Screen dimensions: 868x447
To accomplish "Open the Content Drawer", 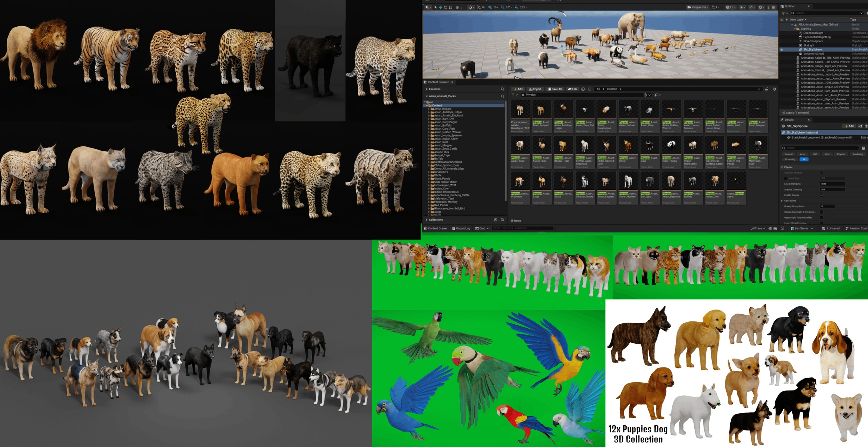I will coord(436,228).
